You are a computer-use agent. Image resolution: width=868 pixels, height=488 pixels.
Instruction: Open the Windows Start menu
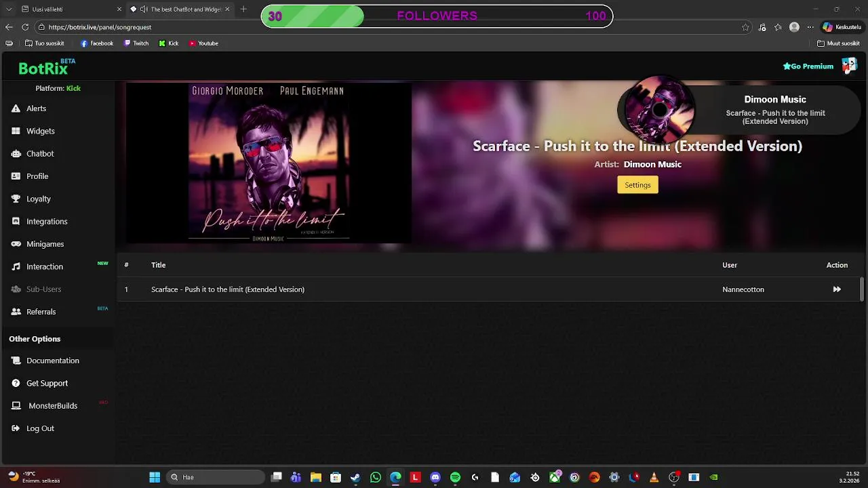pyautogui.click(x=155, y=477)
